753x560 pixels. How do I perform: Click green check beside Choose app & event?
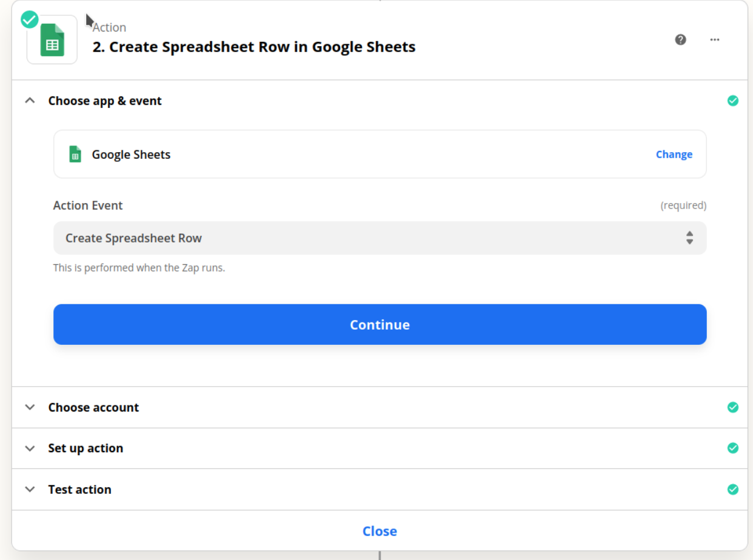(x=732, y=101)
